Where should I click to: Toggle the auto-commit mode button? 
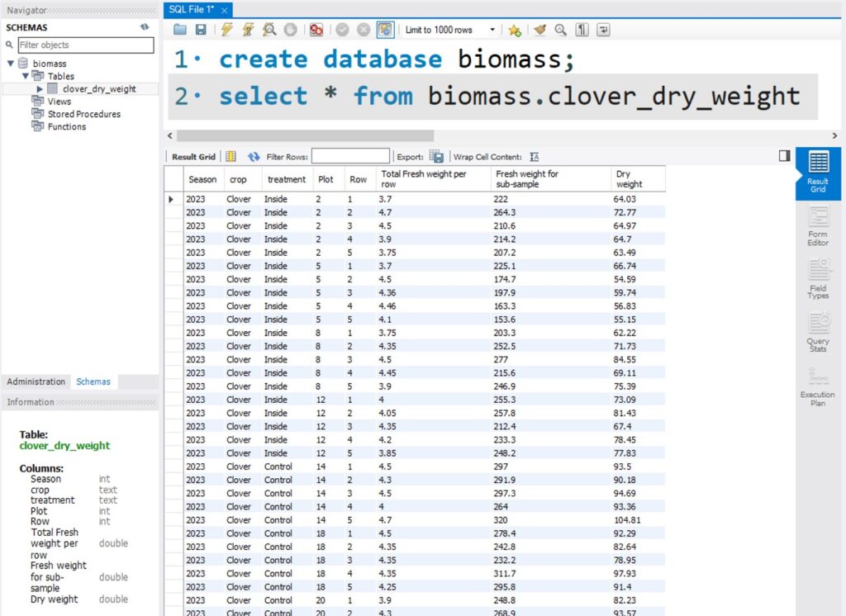click(386, 30)
